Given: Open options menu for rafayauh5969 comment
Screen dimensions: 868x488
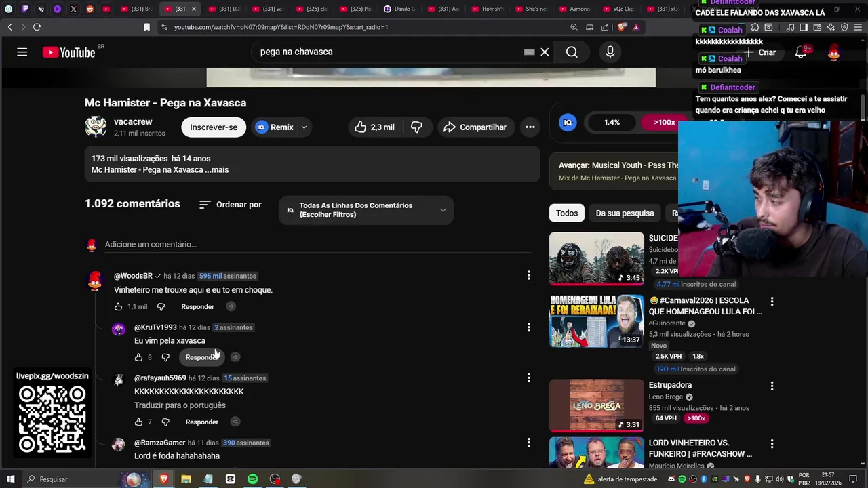Looking at the screenshot, I should 529,378.
